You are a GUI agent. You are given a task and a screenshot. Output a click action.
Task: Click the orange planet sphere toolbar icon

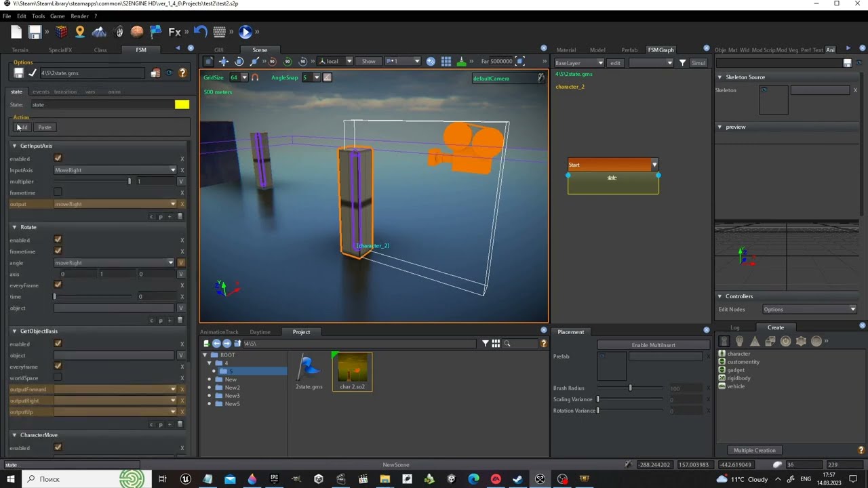pyautogui.click(x=137, y=32)
